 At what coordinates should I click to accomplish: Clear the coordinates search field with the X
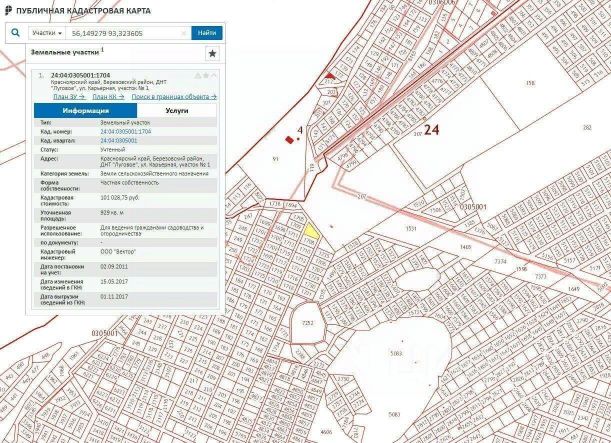pyautogui.click(x=183, y=33)
